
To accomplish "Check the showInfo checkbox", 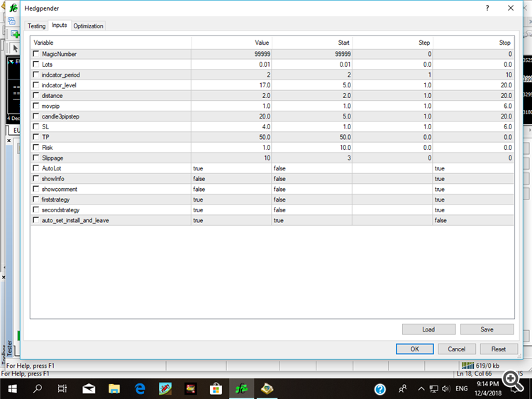I will click(36, 178).
